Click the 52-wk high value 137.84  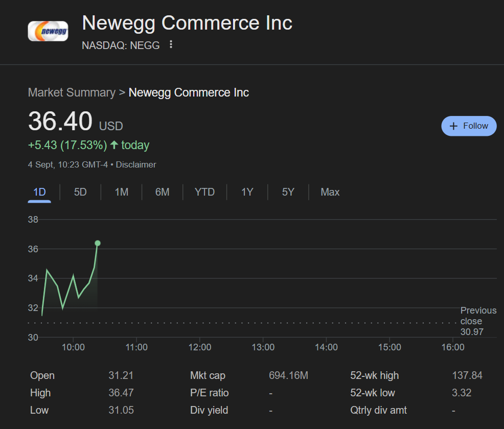pyautogui.click(x=467, y=375)
